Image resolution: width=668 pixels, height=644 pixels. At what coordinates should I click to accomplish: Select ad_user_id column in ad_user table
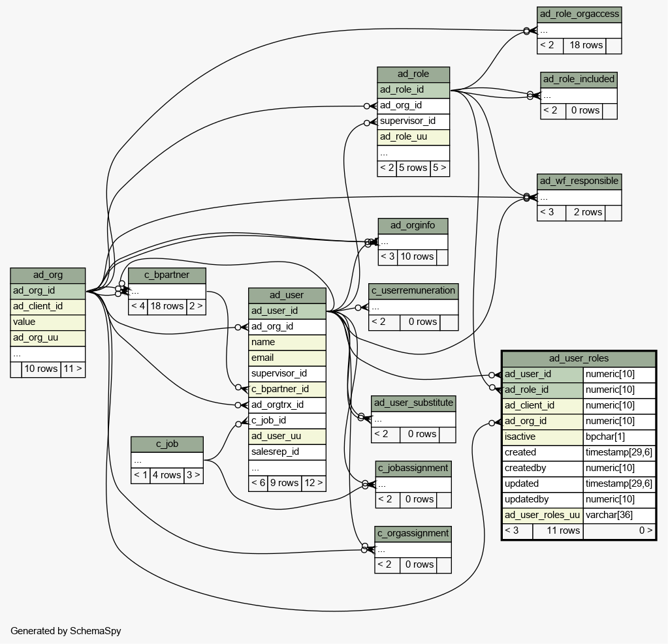pos(287,311)
